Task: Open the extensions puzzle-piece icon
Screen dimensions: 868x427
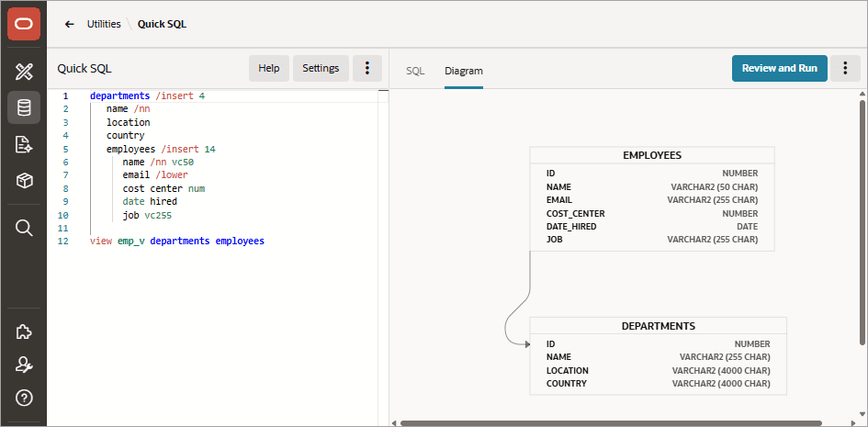Action: (24, 331)
